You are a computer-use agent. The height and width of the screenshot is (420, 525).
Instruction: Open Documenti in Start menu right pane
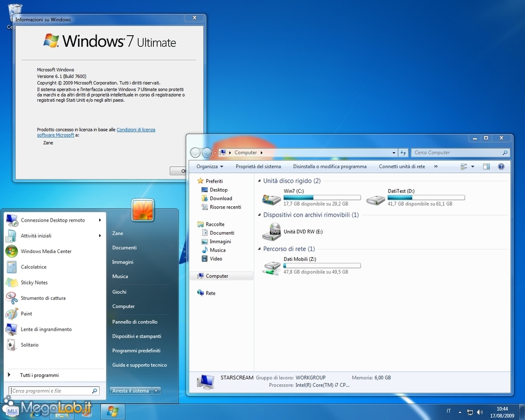tap(124, 247)
